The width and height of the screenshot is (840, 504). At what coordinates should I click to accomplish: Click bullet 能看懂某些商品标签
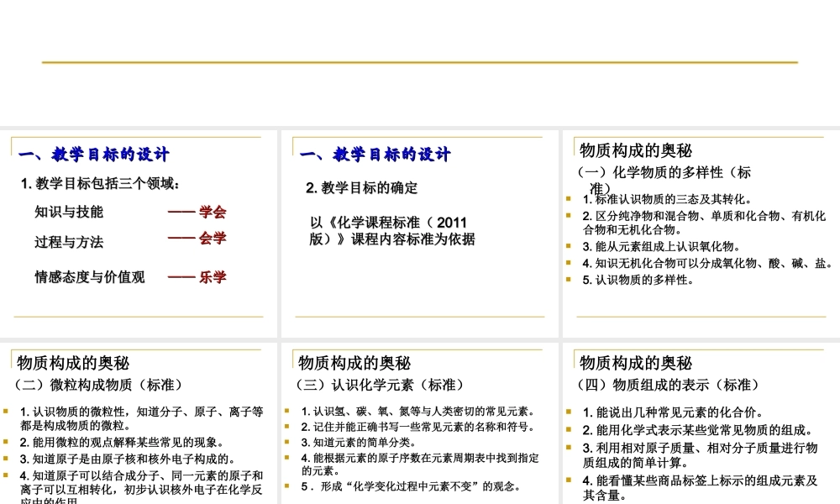(x=701, y=488)
